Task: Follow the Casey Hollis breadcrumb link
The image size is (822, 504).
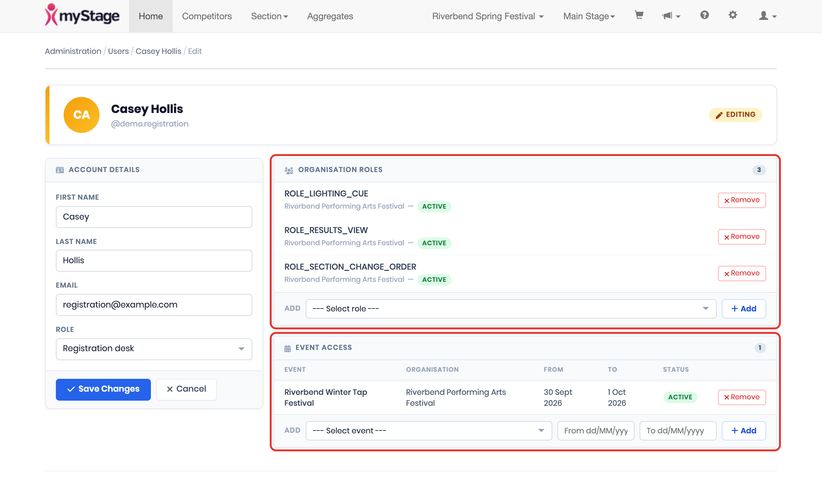Action: (158, 51)
